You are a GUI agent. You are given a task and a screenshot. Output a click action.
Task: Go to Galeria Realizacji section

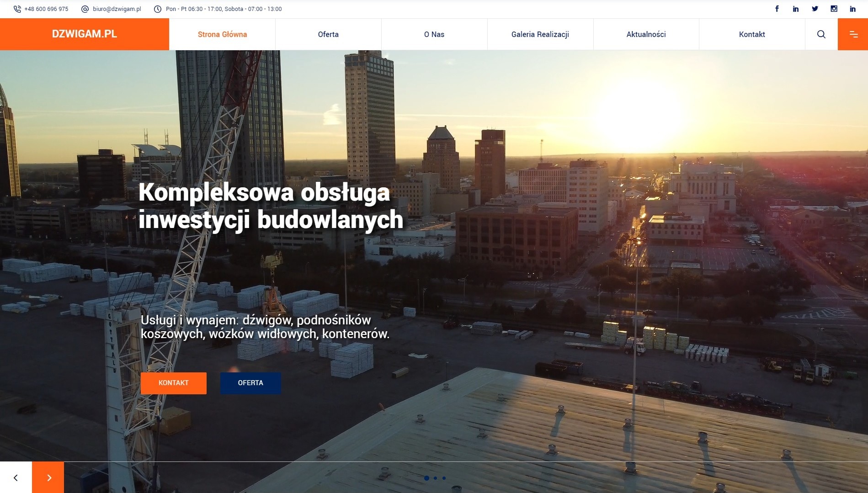[540, 34]
